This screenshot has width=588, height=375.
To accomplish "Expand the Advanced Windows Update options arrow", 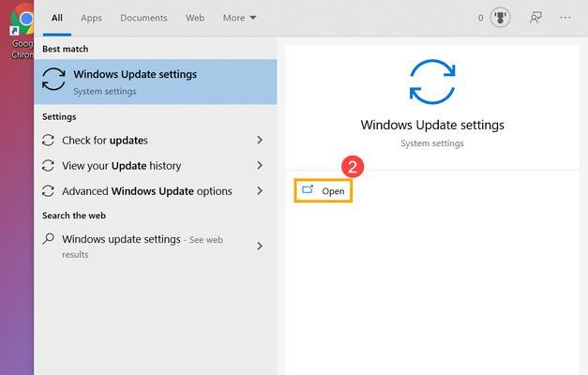I will coord(260,191).
